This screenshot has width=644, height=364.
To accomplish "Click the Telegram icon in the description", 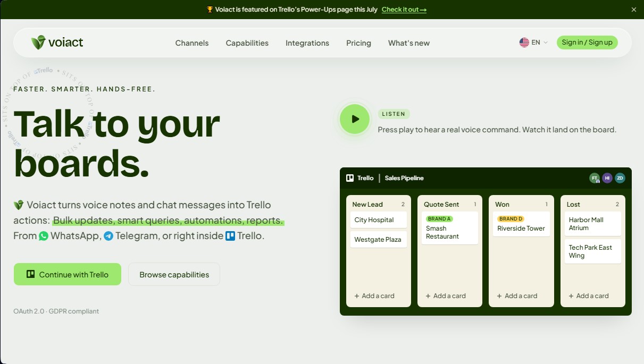I will click(x=108, y=236).
